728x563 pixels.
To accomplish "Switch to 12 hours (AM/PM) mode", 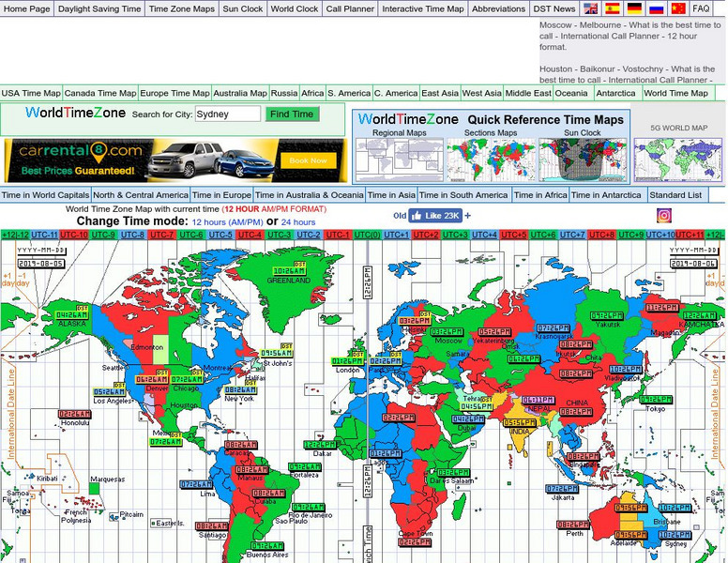I will coord(227,222).
